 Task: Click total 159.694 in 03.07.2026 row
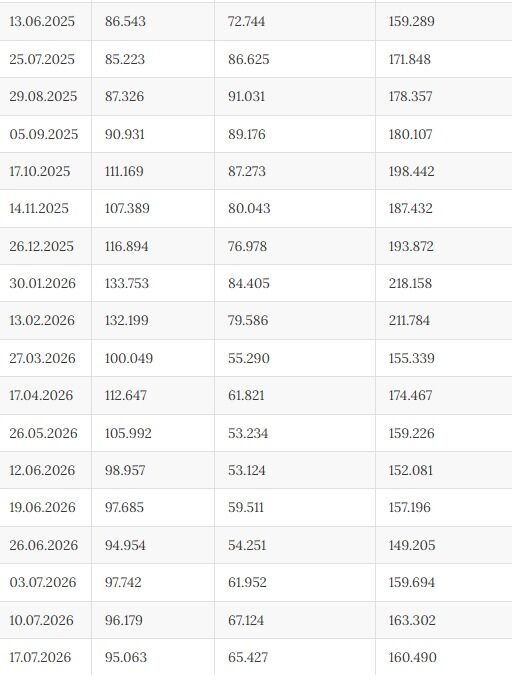pos(412,582)
